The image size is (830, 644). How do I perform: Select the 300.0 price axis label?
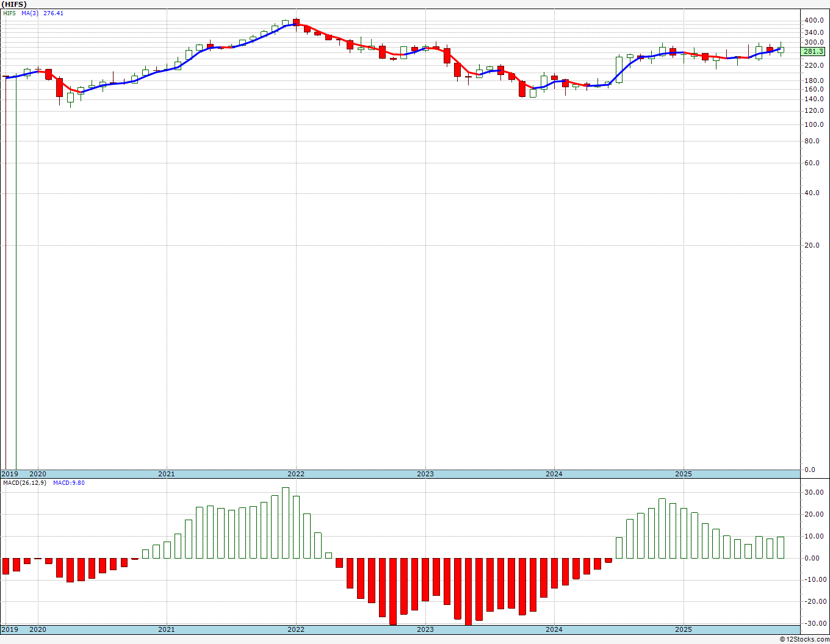click(814, 42)
